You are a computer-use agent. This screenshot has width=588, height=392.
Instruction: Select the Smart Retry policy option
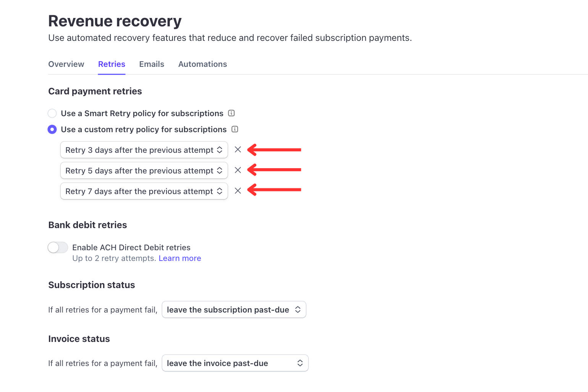(52, 113)
